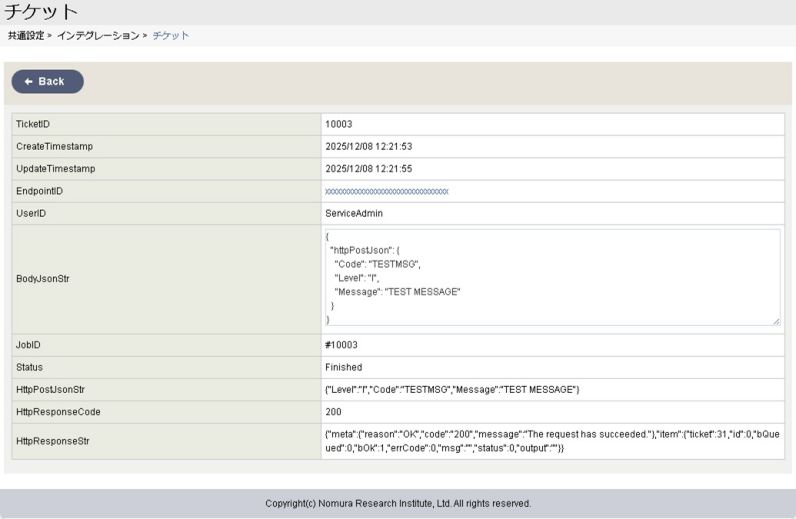Viewport: 796px width, 519px height.
Task: Click the TicketID label cell
Action: click(x=167, y=124)
